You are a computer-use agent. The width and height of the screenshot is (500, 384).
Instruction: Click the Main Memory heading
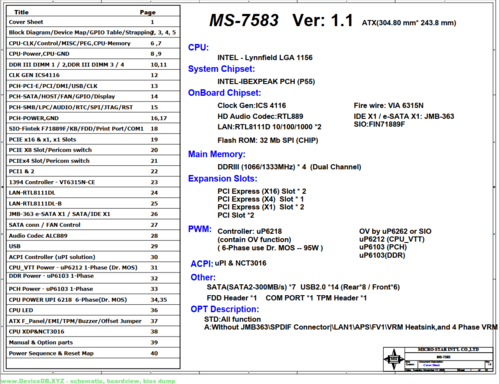pos(217,154)
